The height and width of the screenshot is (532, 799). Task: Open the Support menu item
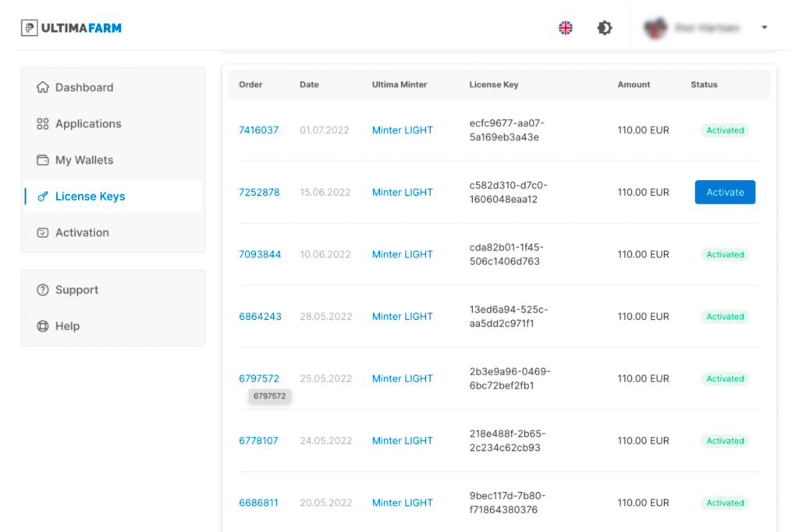pyautogui.click(x=113, y=289)
